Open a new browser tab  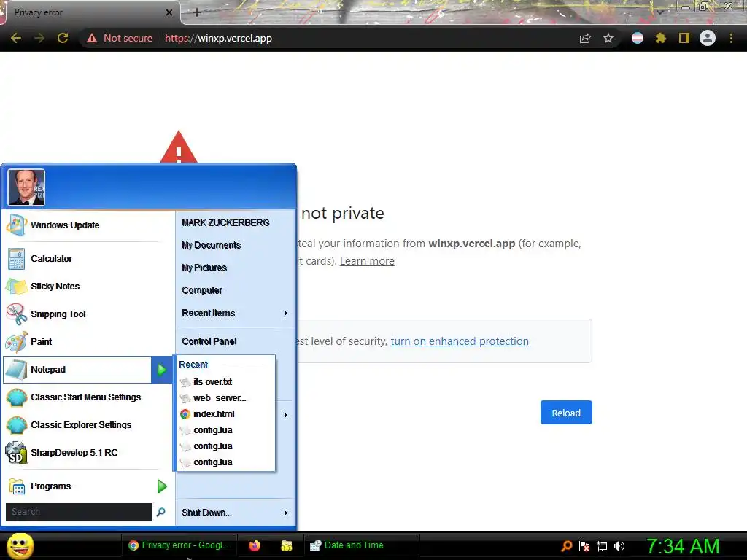tap(197, 12)
